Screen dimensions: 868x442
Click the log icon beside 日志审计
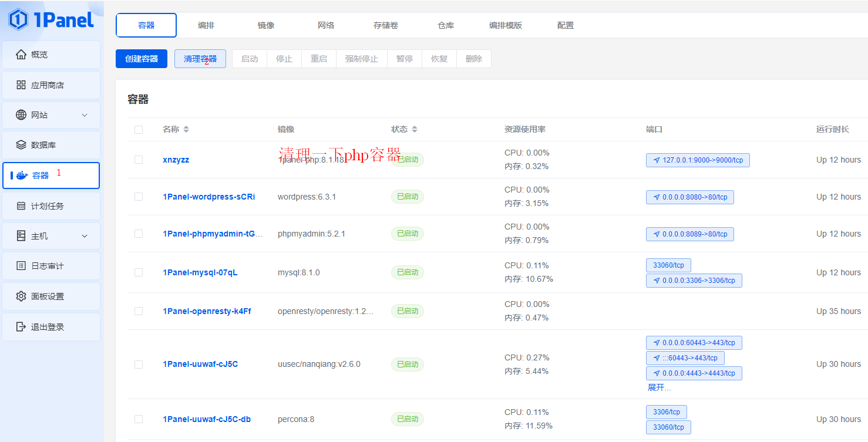(x=21, y=266)
